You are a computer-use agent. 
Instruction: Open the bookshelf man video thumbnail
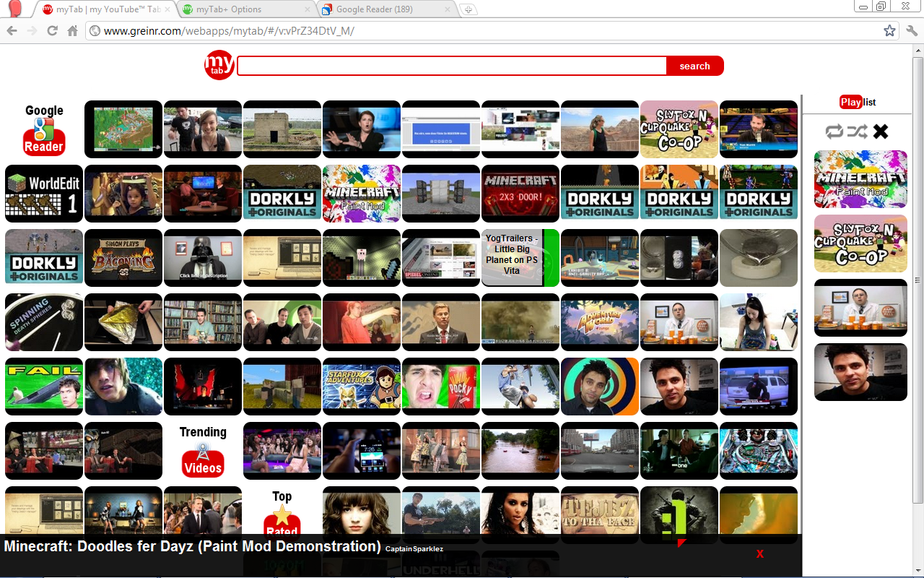click(x=203, y=322)
